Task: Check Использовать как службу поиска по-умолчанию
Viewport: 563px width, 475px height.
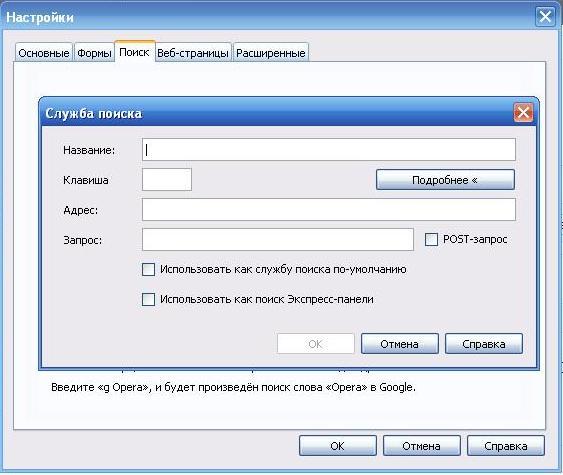Action: click(148, 269)
